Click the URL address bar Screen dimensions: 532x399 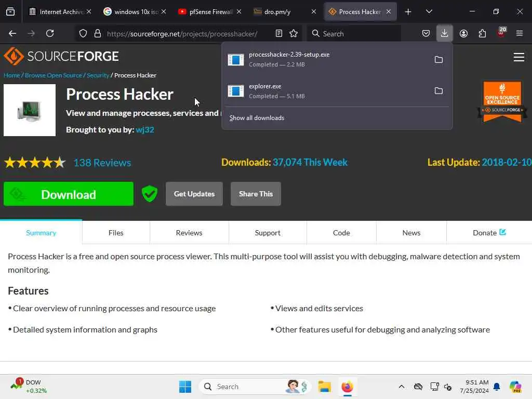(182, 34)
